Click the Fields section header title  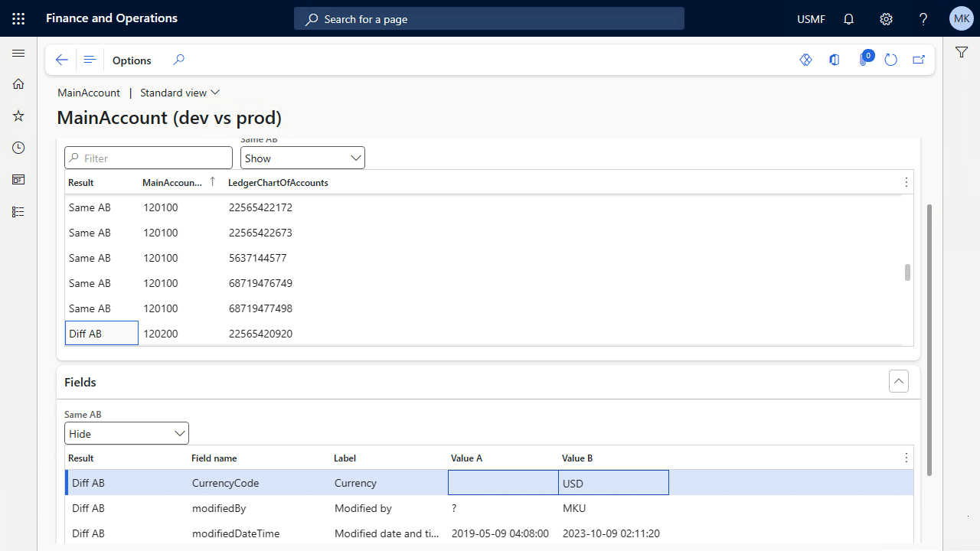click(80, 382)
